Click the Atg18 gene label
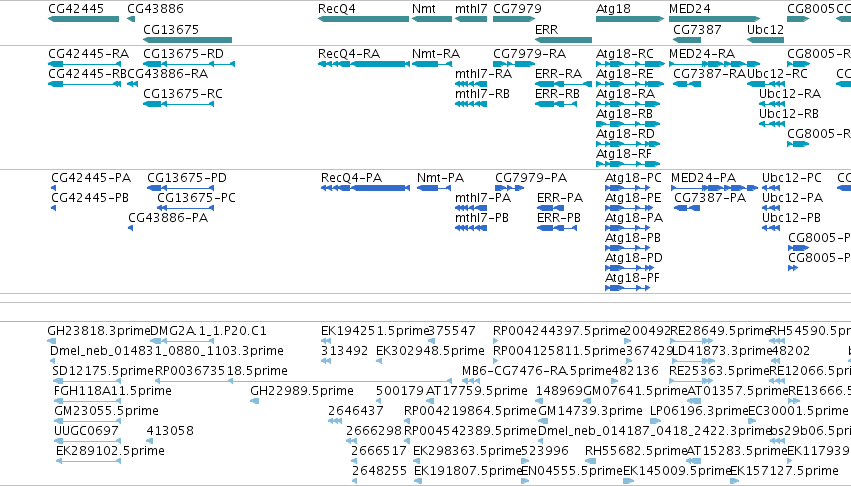 click(613, 9)
